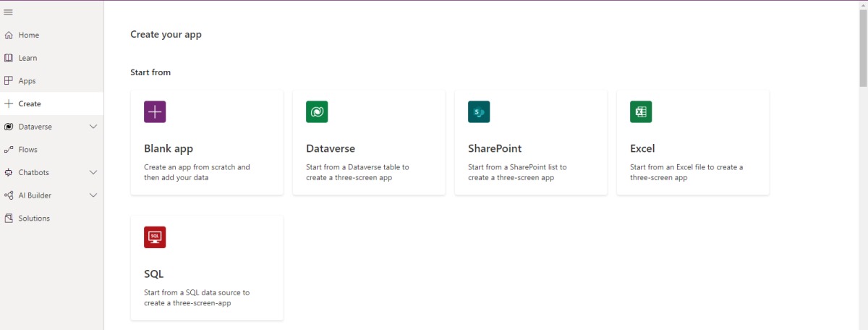
Task: Open AI Builder label in the navigation
Action: coord(35,195)
